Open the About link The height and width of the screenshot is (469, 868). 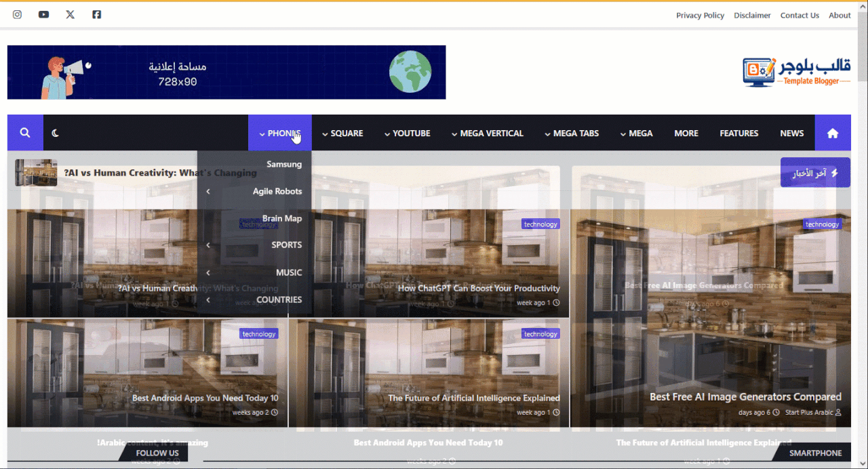(x=840, y=15)
